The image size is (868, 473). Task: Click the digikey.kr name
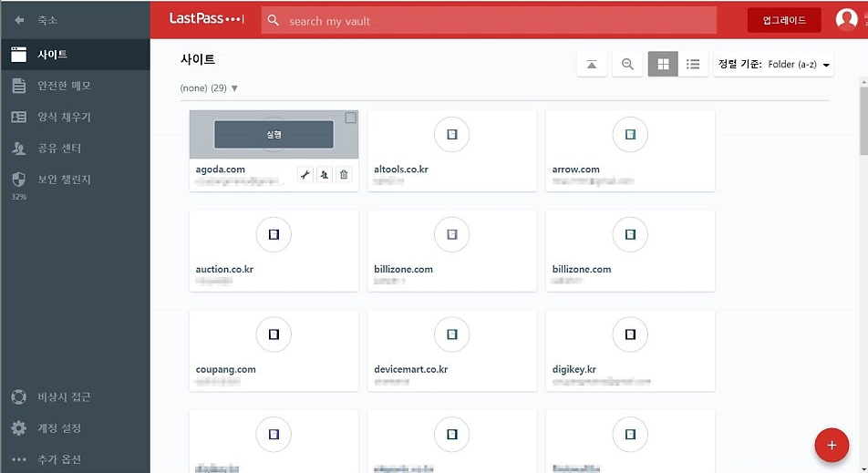[574, 369]
